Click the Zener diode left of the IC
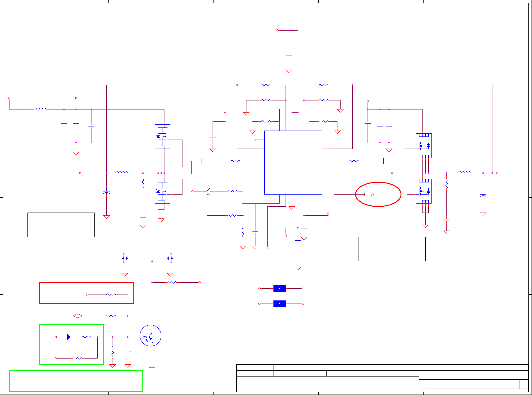 point(208,191)
